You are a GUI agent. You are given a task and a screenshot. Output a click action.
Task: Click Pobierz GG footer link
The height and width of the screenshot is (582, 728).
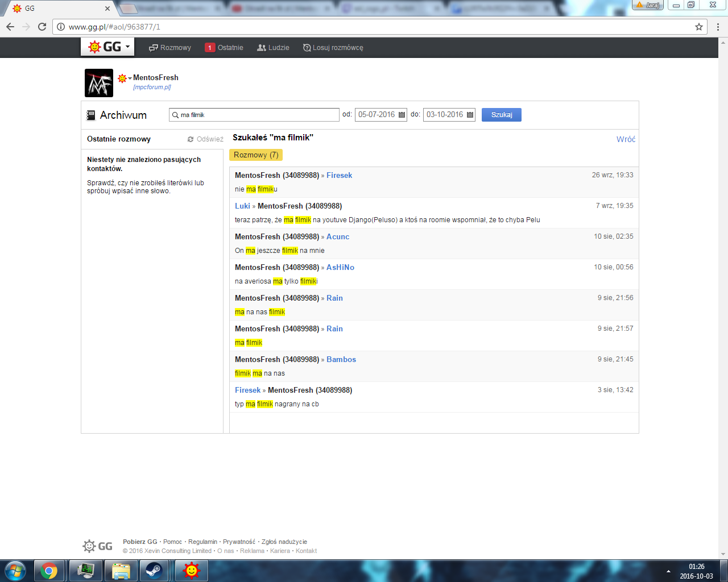(x=140, y=542)
